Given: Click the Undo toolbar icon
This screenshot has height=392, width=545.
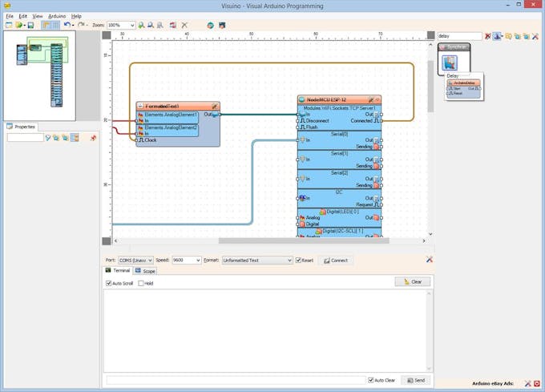Looking at the screenshot, I should click(x=67, y=26).
